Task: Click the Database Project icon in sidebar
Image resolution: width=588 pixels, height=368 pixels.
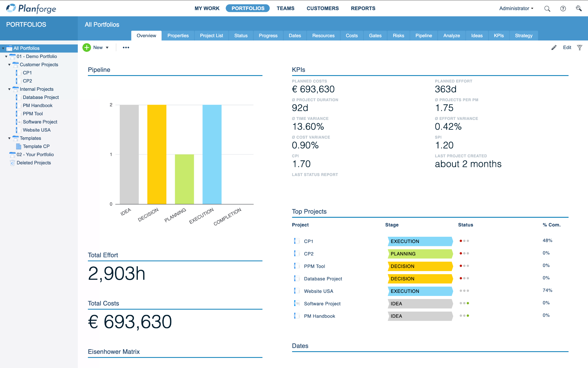Action: [18, 97]
